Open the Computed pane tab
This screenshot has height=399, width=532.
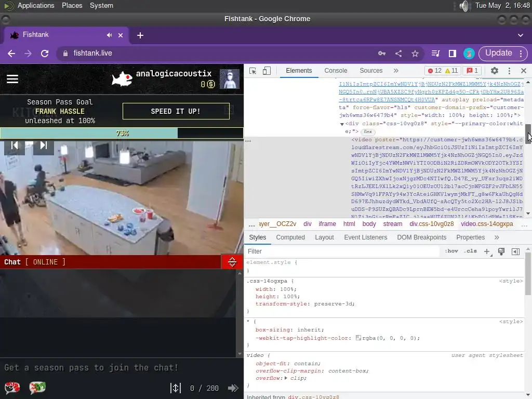tap(290, 237)
